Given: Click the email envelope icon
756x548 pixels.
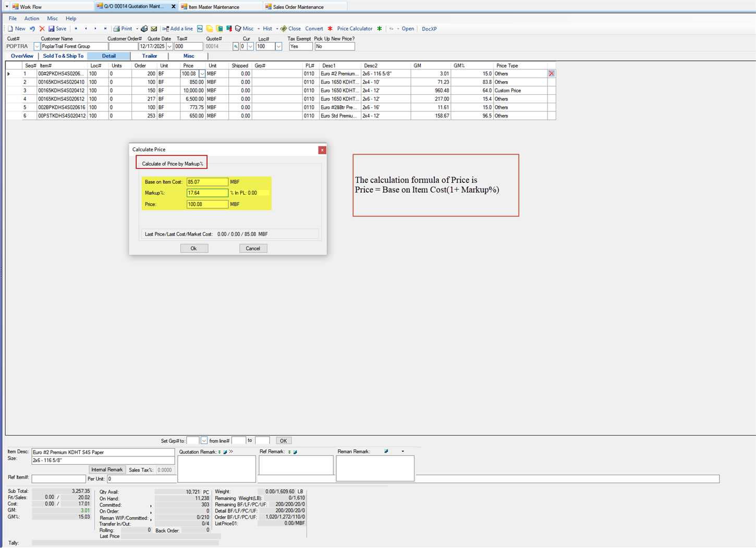Looking at the screenshot, I should point(153,29).
